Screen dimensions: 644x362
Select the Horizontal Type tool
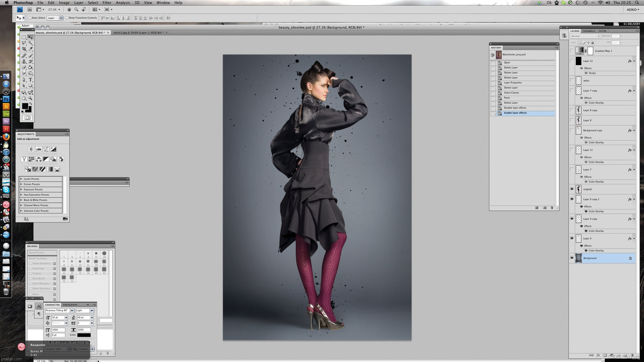click(31, 80)
